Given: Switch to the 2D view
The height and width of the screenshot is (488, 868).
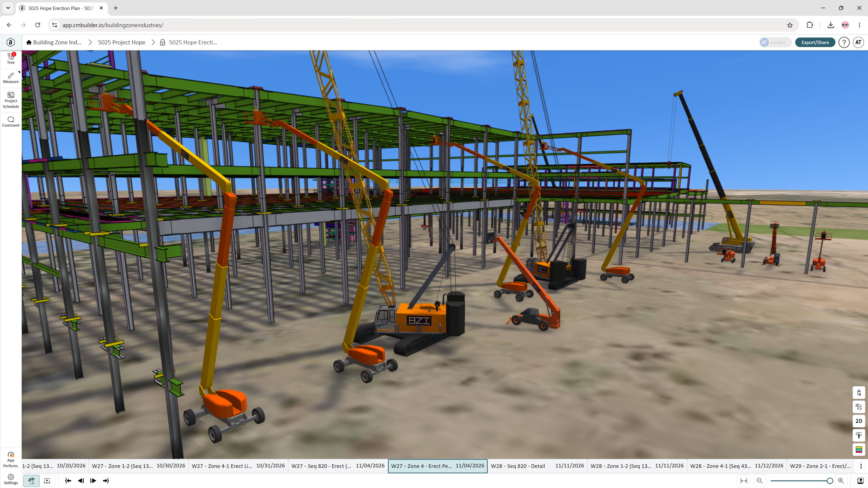Looking at the screenshot, I should click(859, 421).
